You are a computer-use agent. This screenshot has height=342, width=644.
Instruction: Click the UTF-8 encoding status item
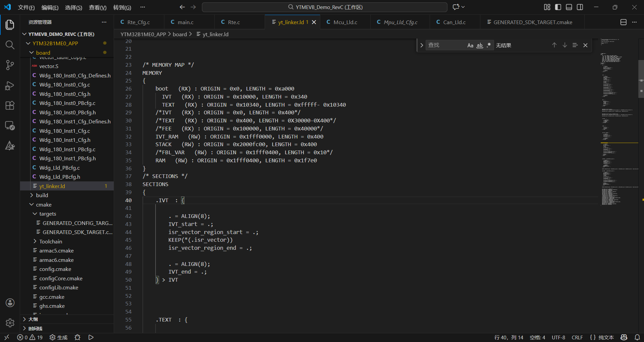pos(558,337)
